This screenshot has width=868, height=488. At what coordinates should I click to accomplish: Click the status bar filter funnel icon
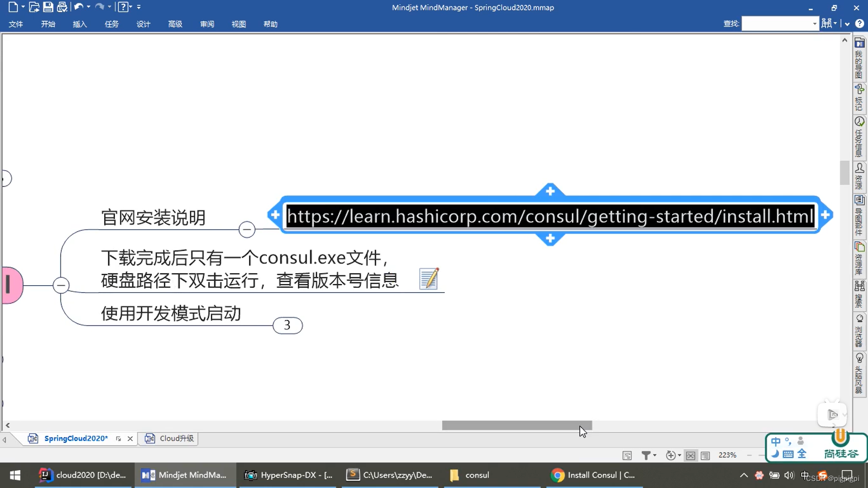click(646, 455)
